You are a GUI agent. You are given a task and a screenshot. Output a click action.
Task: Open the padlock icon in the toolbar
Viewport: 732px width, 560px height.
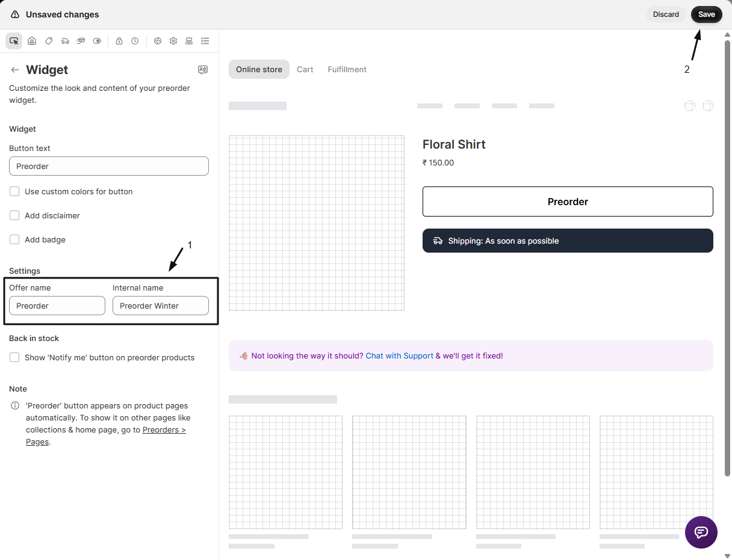(x=119, y=41)
